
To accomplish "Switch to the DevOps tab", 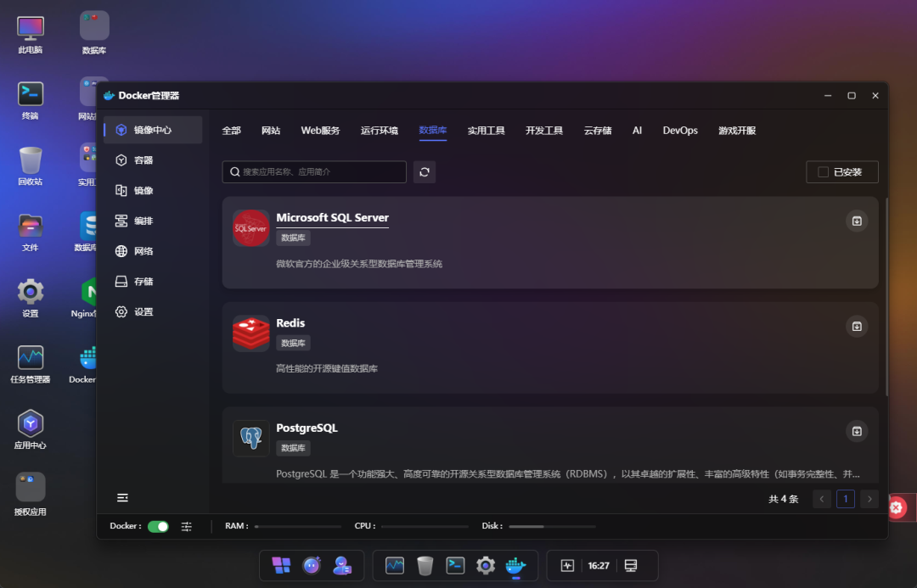I will (680, 131).
